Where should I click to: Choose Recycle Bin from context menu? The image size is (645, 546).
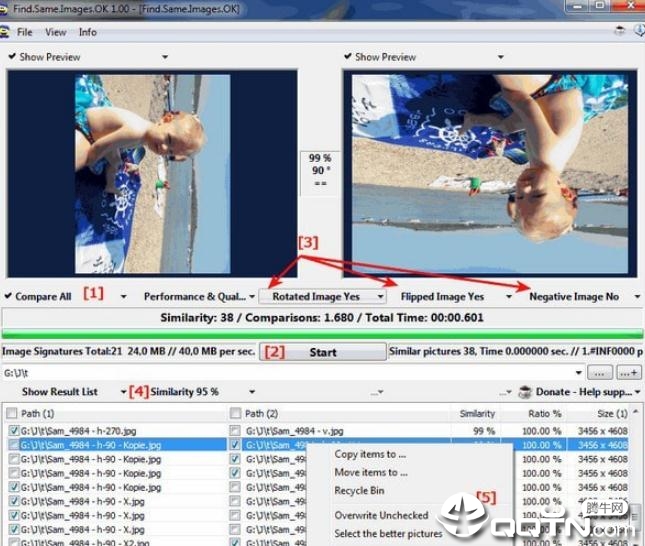[x=359, y=491]
